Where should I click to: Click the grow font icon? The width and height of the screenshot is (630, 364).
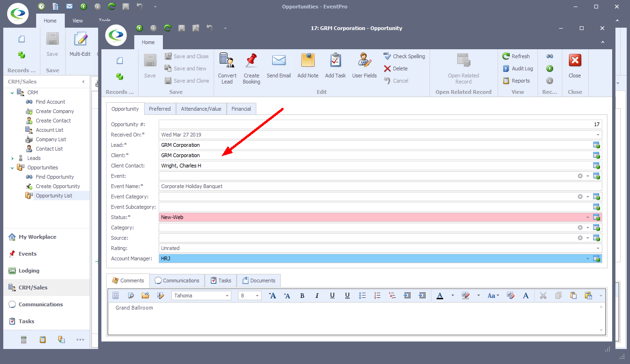[x=272, y=296]
